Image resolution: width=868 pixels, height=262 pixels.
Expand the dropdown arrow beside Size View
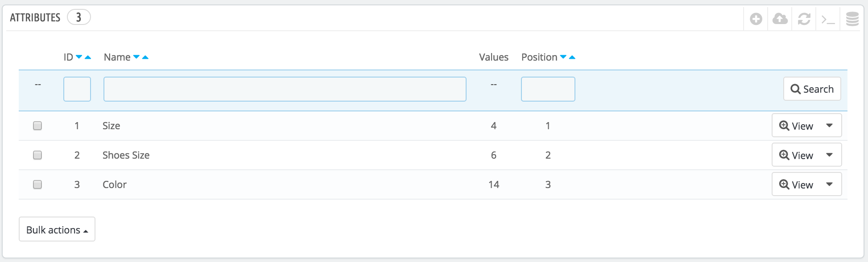click(x=830, y=126)
